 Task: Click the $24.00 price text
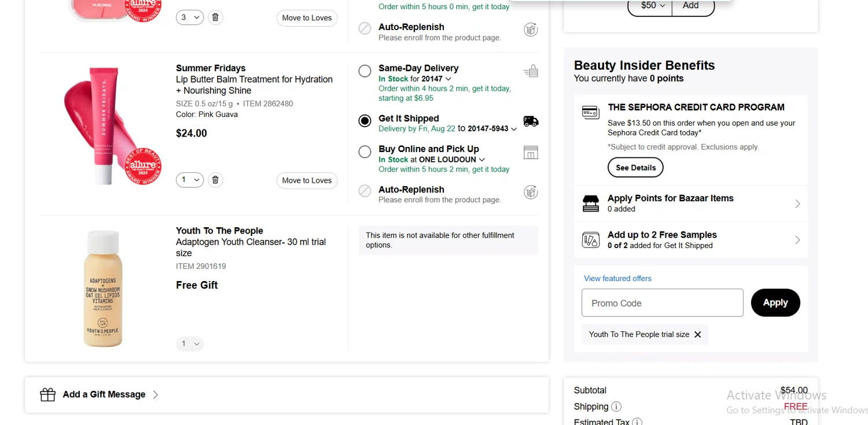tap(192, 133)
